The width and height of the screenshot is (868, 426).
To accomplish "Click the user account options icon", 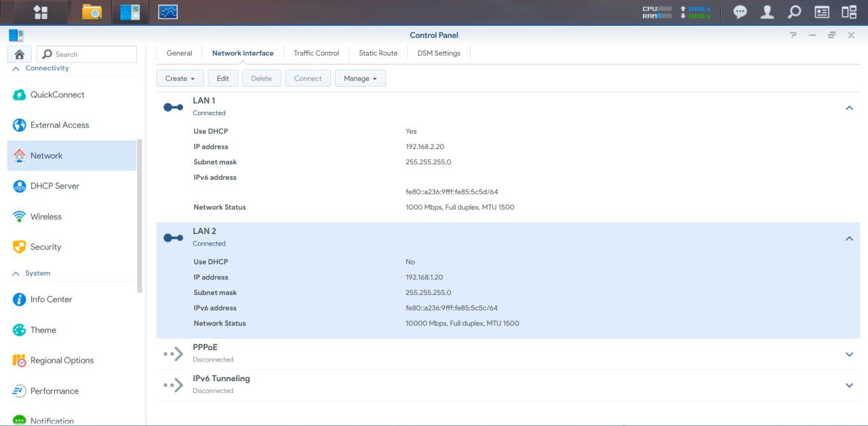I will pos(767,12).
